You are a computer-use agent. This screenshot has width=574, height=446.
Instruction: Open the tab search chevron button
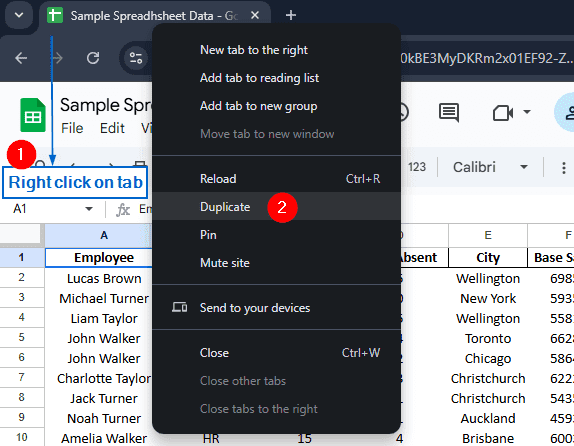click(19, 15)
